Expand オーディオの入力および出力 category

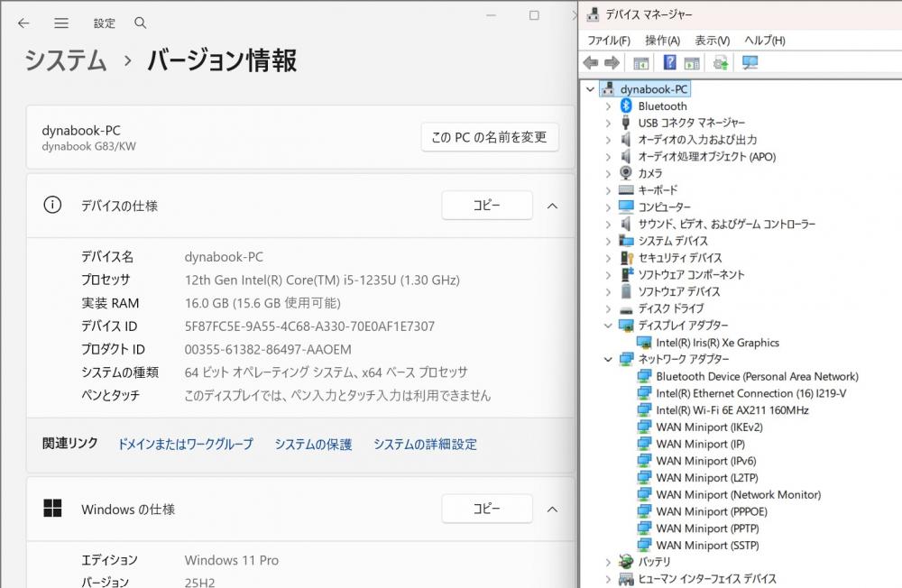pyautogui.click(x=608, y=140)
